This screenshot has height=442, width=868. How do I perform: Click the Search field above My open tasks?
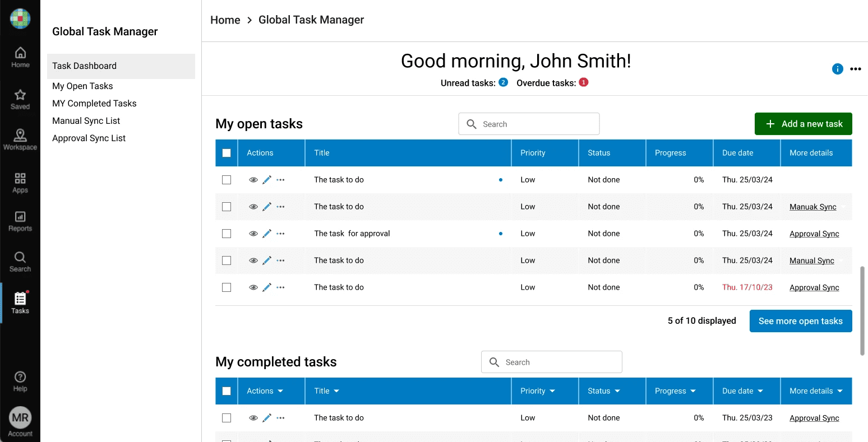click(x=529, y=124)
